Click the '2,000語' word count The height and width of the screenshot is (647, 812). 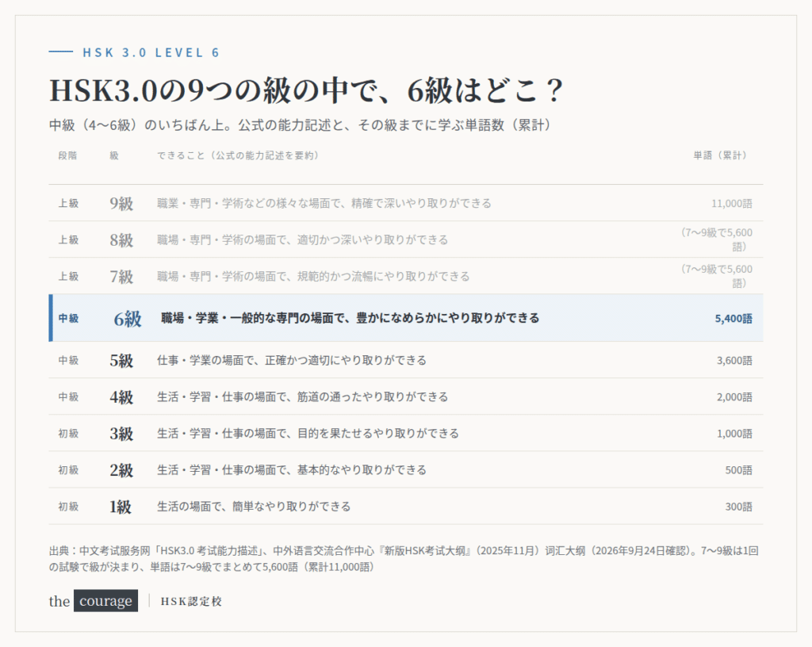click(x=734, y=397)
